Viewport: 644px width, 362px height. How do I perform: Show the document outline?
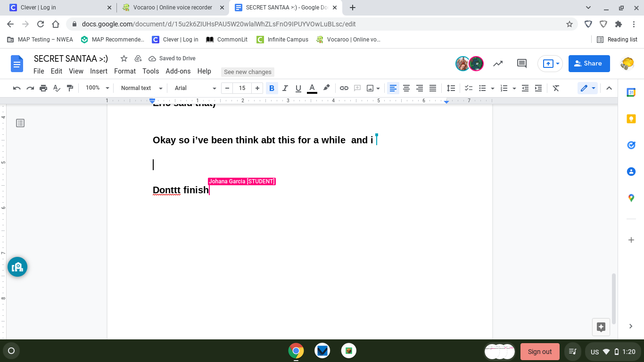[20, 123]
